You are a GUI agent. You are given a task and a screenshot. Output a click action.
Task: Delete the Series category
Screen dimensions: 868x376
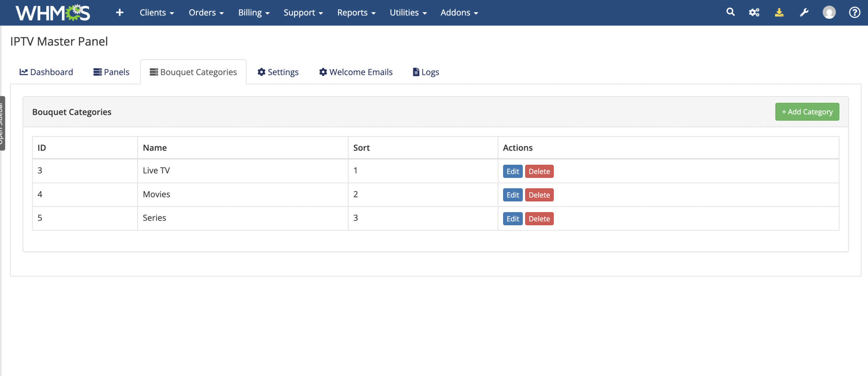pos(539,219)
